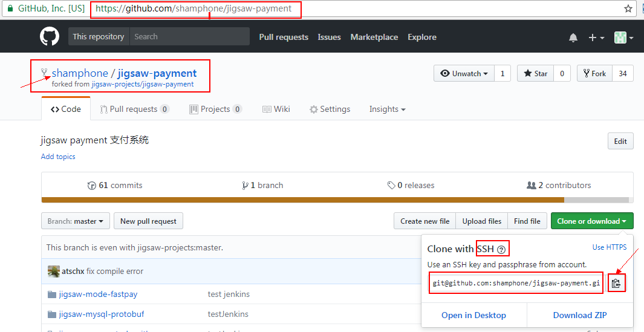
Task: Click Upload files button
Action: pyautogui.click(x=482, y=221)
